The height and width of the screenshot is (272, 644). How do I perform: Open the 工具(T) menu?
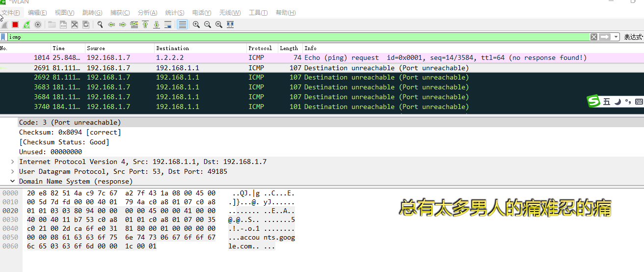click(258, 13)
